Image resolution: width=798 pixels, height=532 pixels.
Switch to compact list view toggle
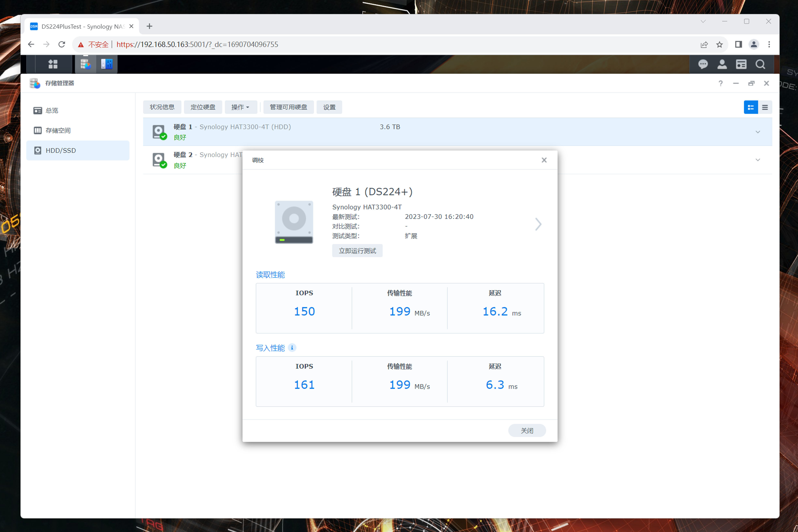pyautogui.click(x=765, y=107)
